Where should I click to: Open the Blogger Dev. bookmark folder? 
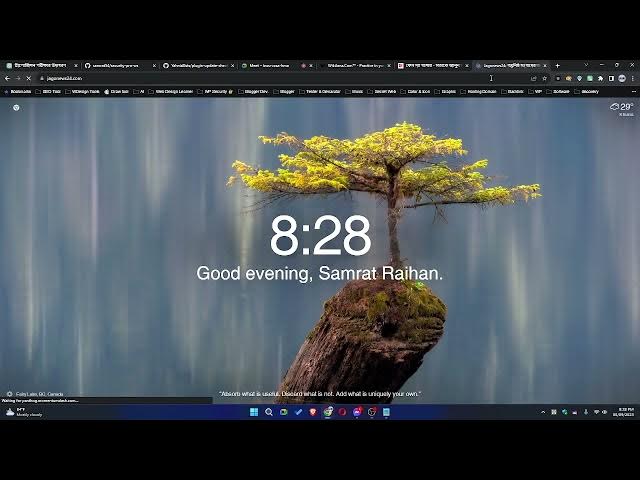(253, 91)
